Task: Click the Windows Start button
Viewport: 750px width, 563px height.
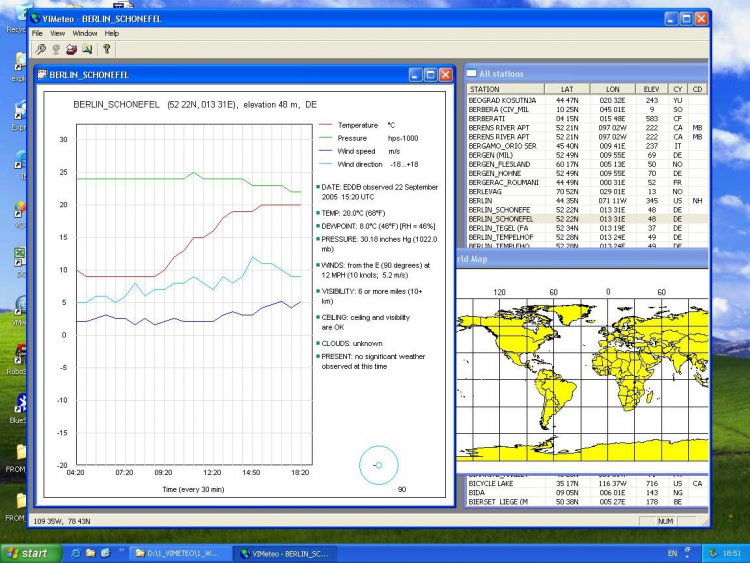Action: click(28, 553)
